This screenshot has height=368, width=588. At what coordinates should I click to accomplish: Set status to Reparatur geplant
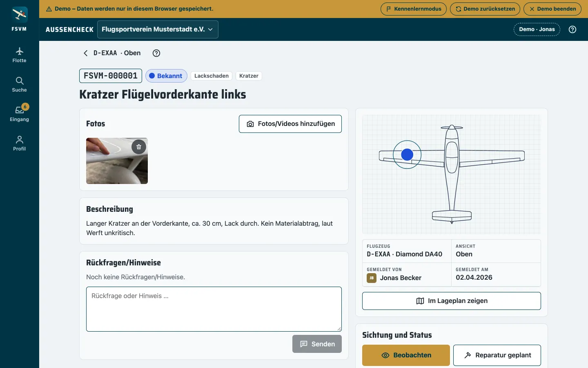click(x=497, y=355)
